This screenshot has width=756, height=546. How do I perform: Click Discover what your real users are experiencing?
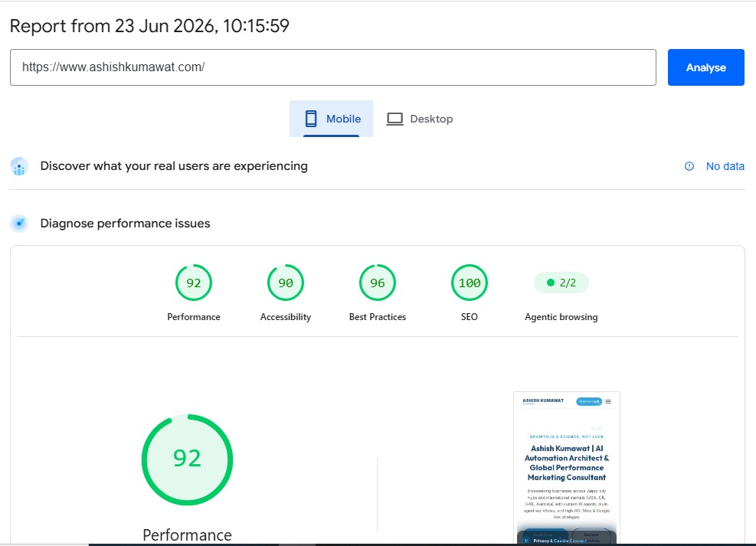pyautogui.click(x=174, y=166)
